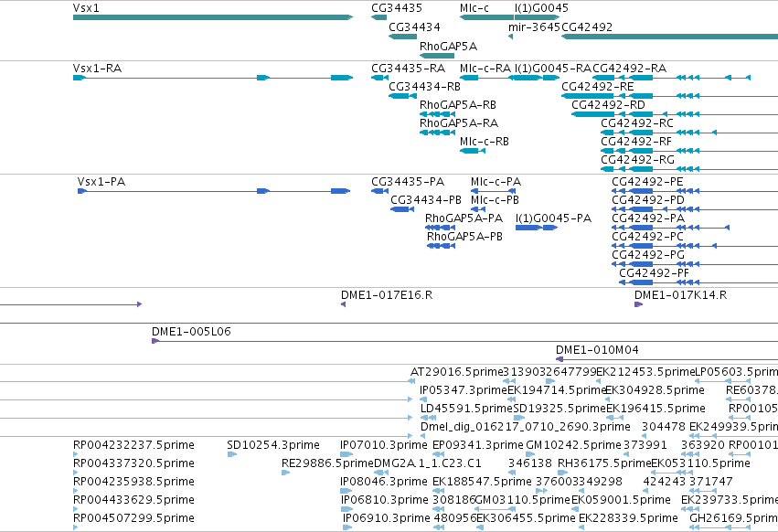Click the CG42492-RA transcript label
Screen dimensions: 778x532
point(629,68)
